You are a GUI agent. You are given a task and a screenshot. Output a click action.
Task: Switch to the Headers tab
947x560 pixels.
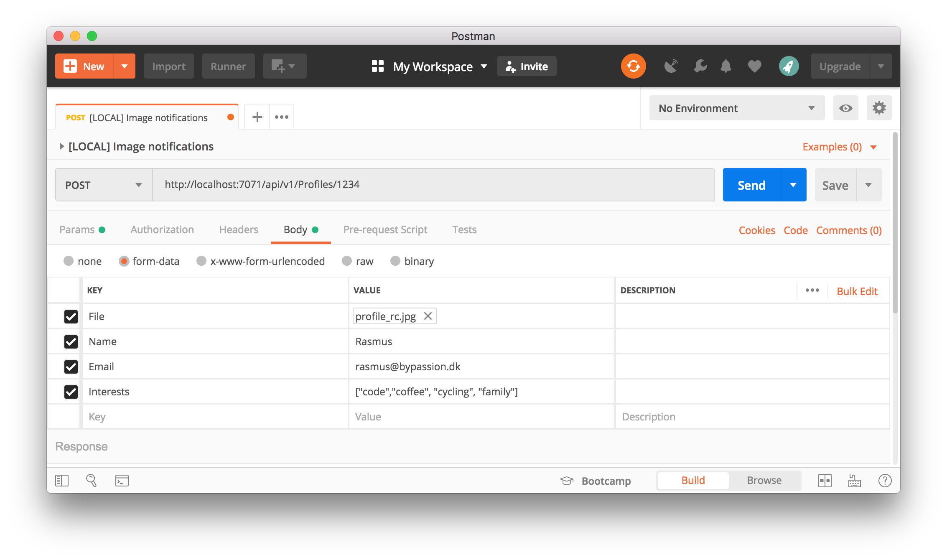click(x=239, y=229)
